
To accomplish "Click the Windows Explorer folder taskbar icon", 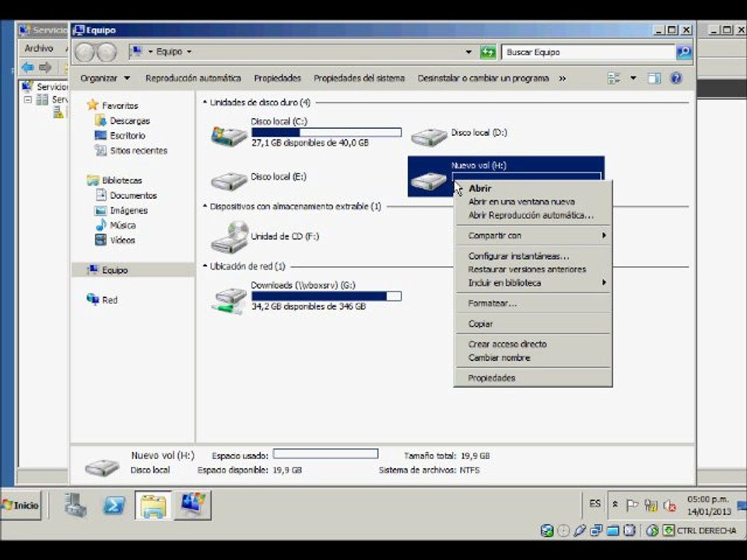I will pos(153,506).
